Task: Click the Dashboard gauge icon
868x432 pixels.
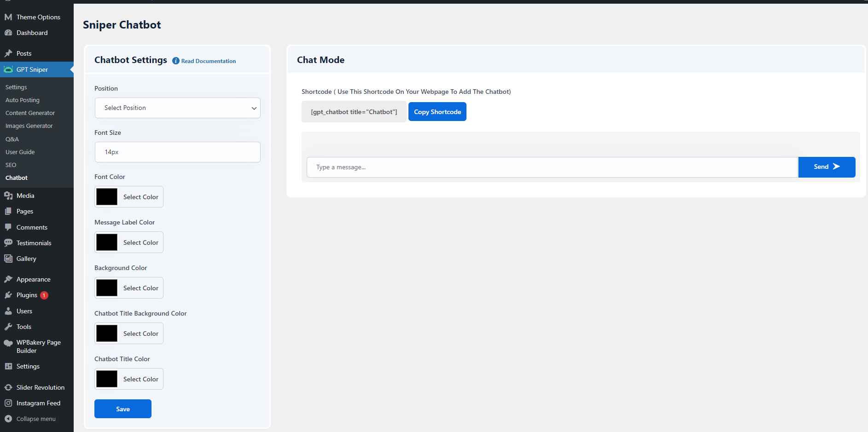Action: pos(8,33)
